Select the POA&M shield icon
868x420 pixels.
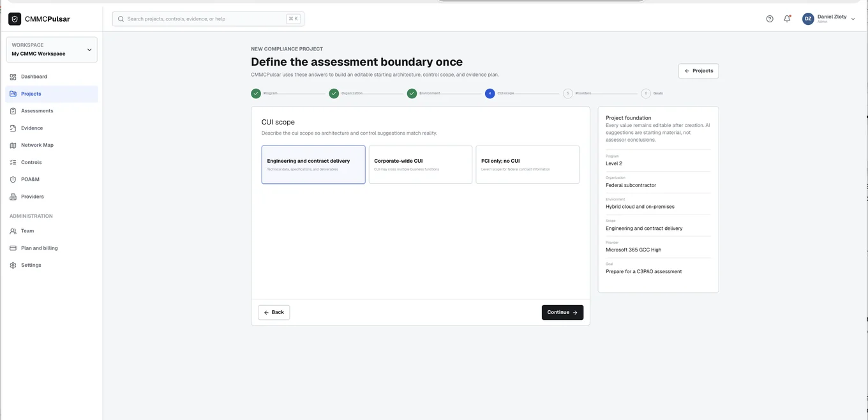[x=13, y=179]
